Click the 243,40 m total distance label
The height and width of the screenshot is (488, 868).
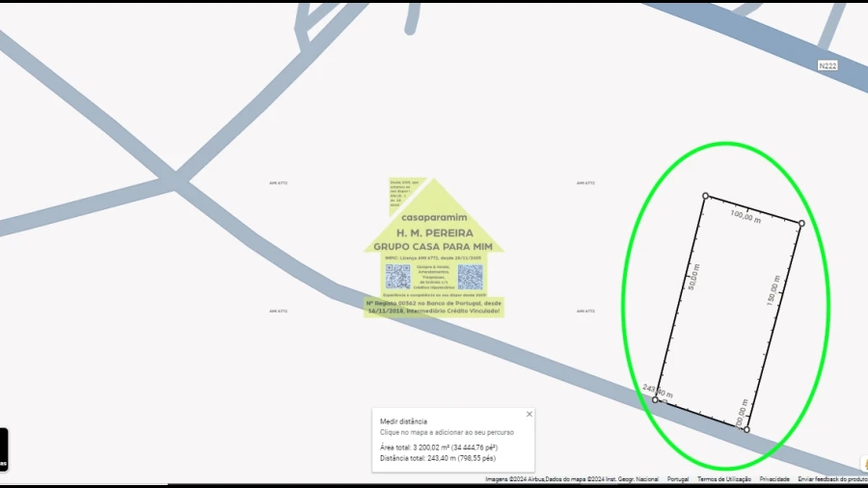[x=658, y=392]
